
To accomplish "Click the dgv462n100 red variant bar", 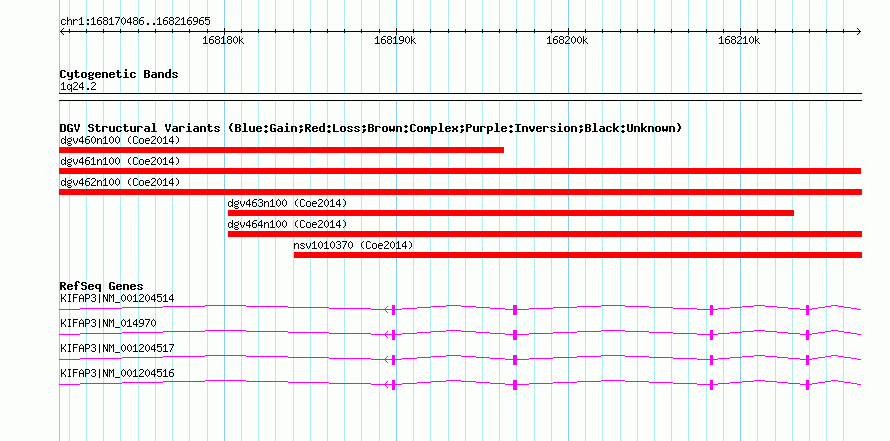I will [460, 192].
